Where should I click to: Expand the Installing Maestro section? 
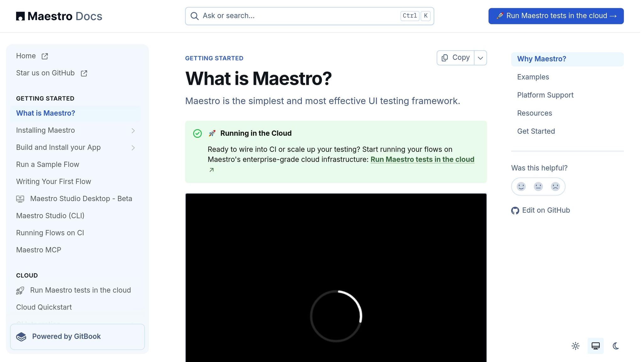pos(133,130)
